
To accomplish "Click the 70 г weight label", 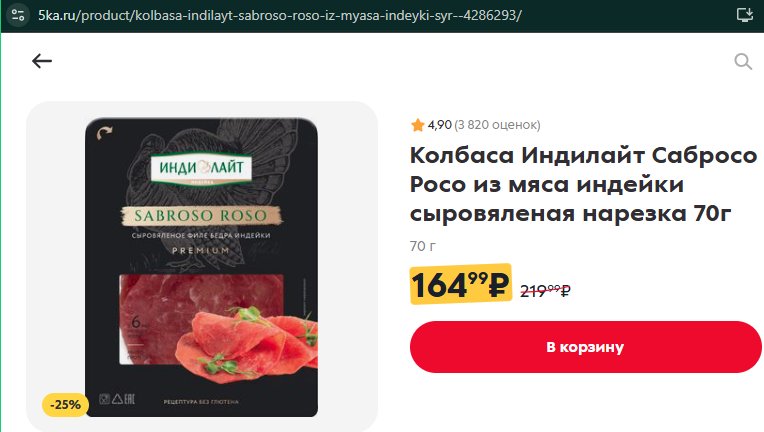I will [x=423, y=246].
